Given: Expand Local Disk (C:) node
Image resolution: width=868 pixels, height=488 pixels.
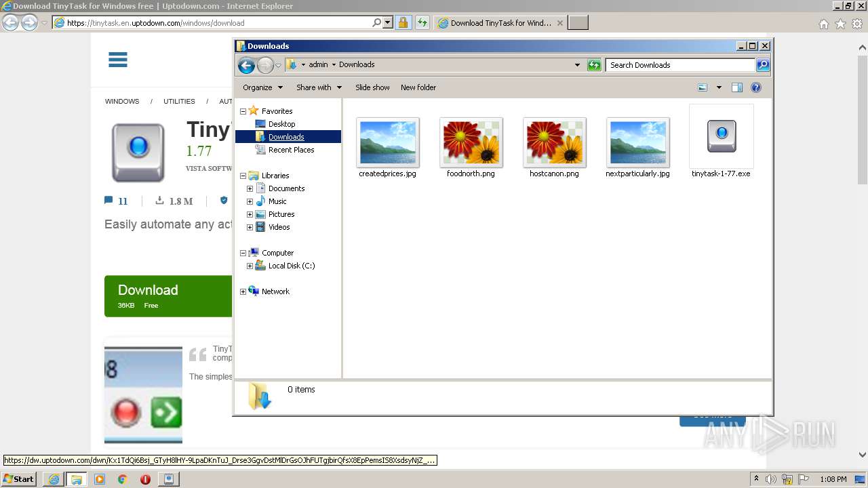Looking at the screenshot, I should click(x=250, y=266).
